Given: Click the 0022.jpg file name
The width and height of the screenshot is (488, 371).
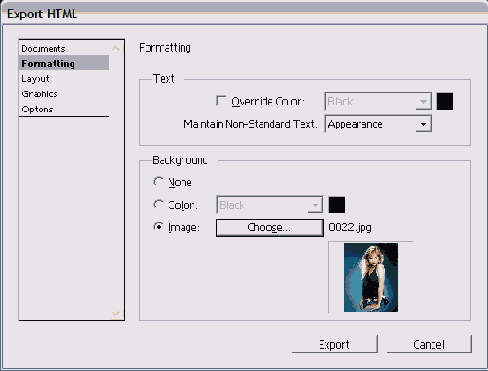Looking at the screenshot, I should tap(350, 228).
